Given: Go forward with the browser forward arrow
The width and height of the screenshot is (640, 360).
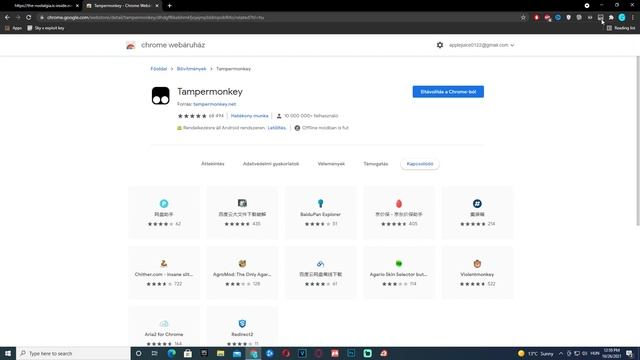Looking at the screenshot, I should tap(18, 18).
